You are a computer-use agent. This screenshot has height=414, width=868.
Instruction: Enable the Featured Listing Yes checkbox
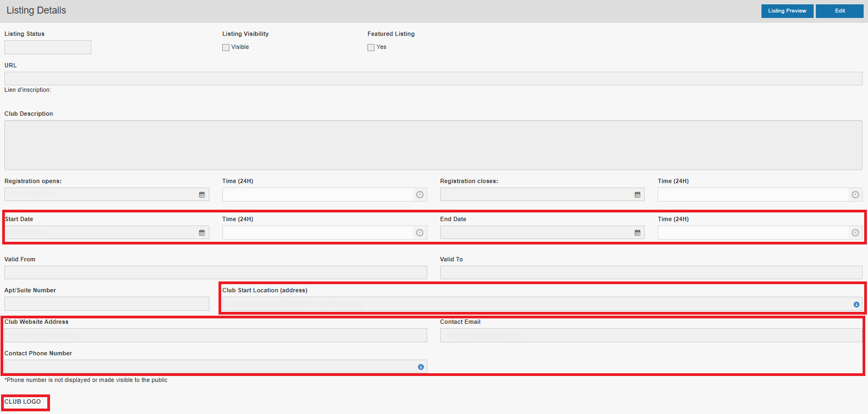371,47
